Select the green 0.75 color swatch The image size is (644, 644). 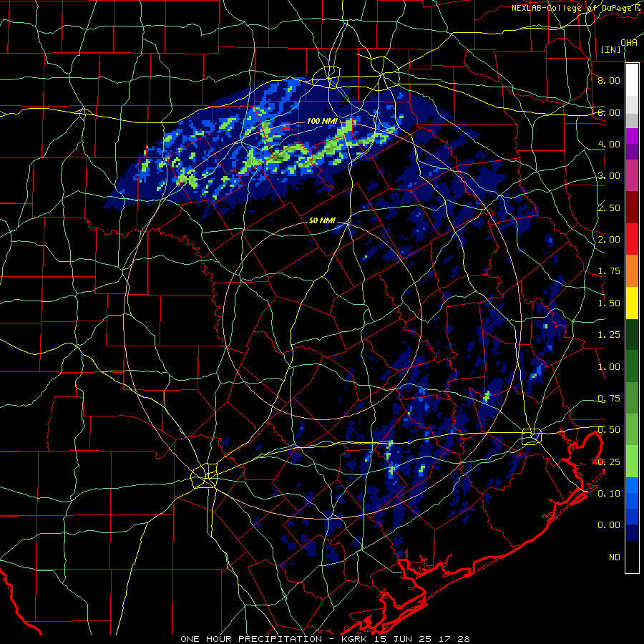(632, 398)
